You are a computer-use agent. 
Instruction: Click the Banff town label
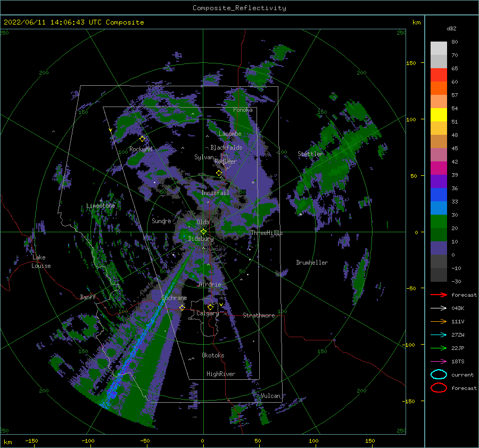tap(88, 297)
